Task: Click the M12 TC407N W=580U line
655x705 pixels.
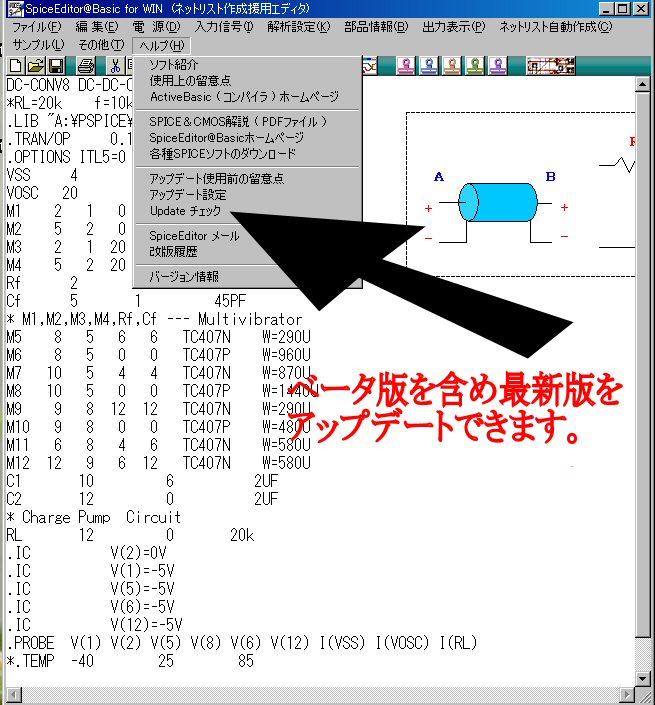Action: click(159, 463)
